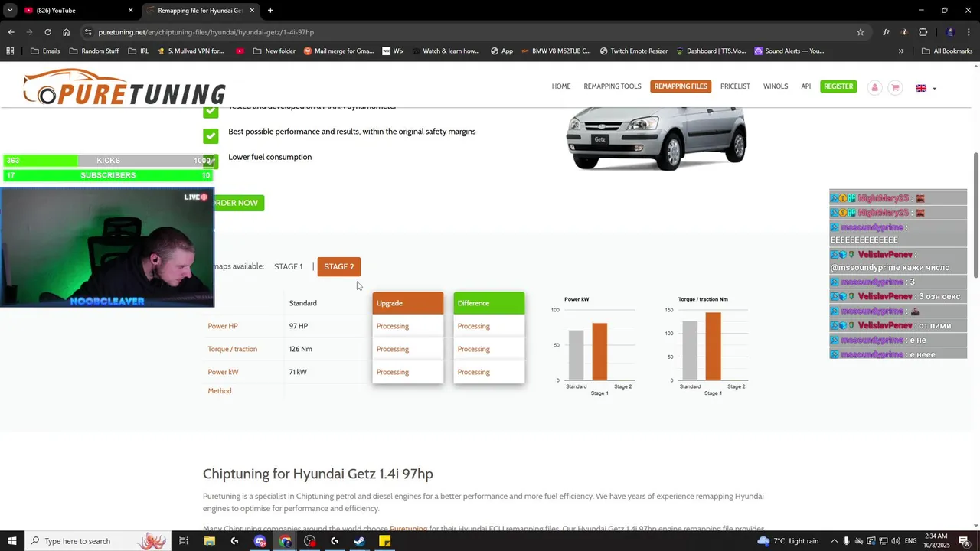Open the Sound Alerts bookmark

click(789, 51)
